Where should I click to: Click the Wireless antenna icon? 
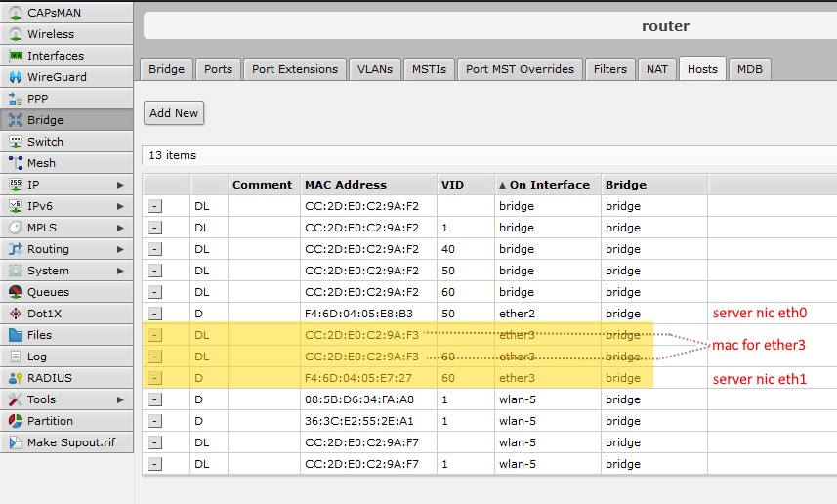(16, 33)
